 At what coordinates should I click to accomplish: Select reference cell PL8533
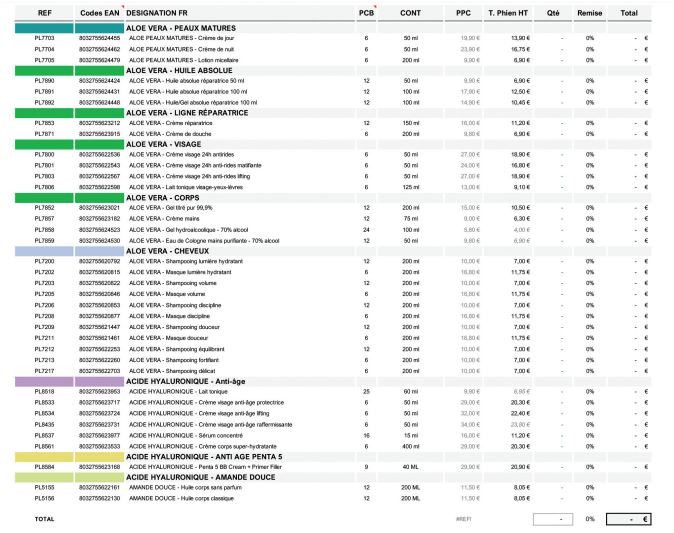pyautogui.click(x=44, y=403)
